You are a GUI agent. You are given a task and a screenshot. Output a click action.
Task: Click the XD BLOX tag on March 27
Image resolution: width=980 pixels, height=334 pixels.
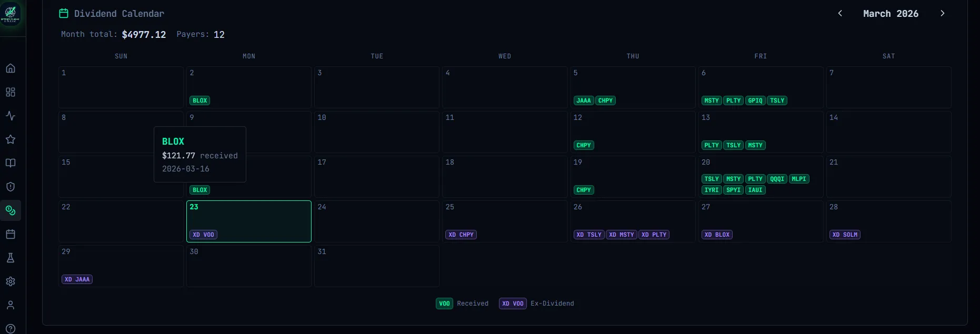[x=717, y=235]
